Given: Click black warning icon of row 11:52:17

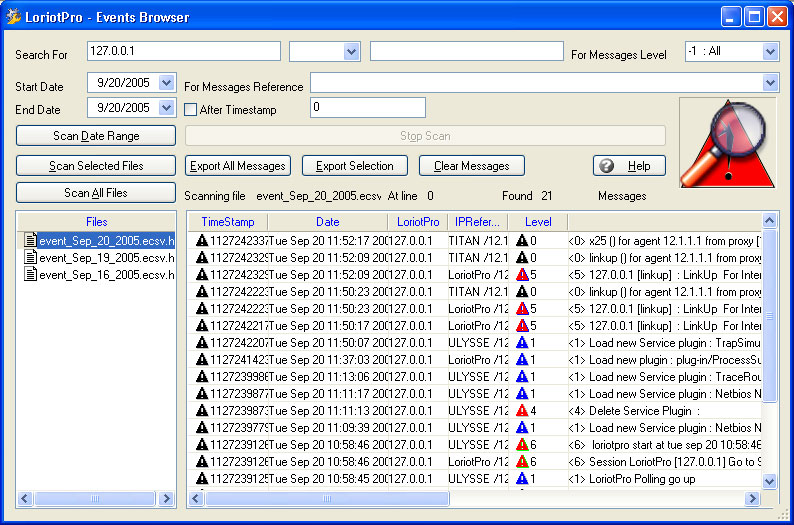Looking at the screenshot, I should coord(202,240).
